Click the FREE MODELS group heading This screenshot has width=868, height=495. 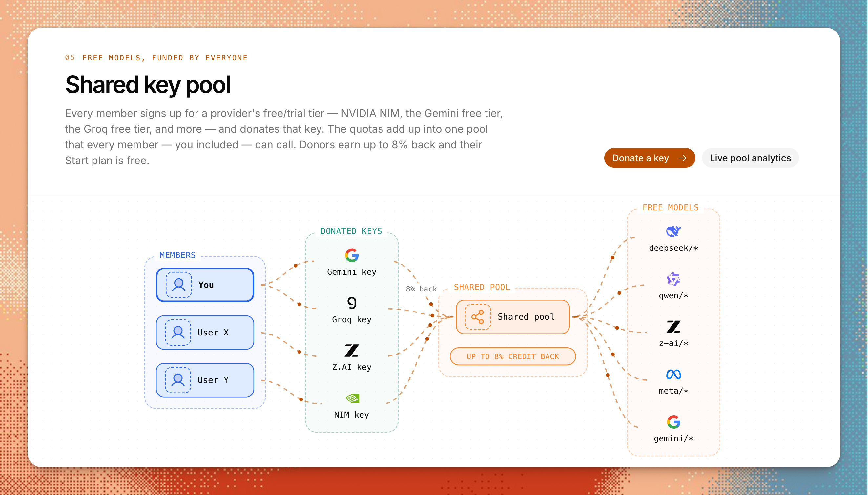coord(671,207)
